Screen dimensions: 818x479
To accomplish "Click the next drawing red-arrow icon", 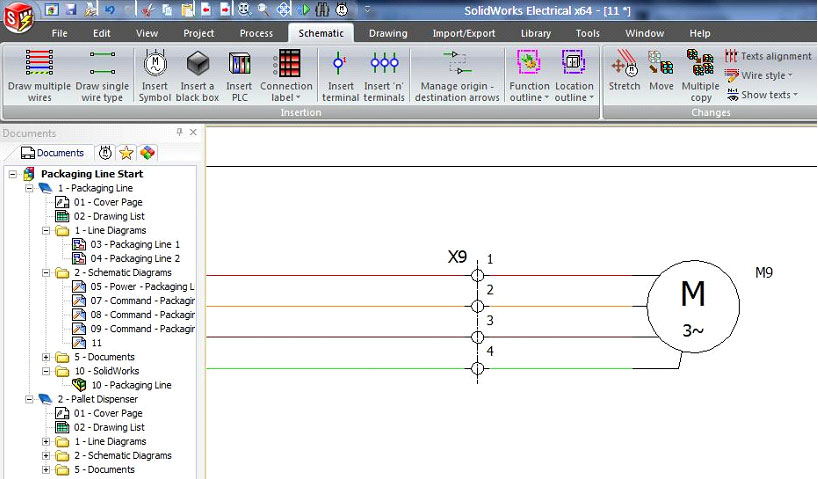I will [x=225, y=9].
